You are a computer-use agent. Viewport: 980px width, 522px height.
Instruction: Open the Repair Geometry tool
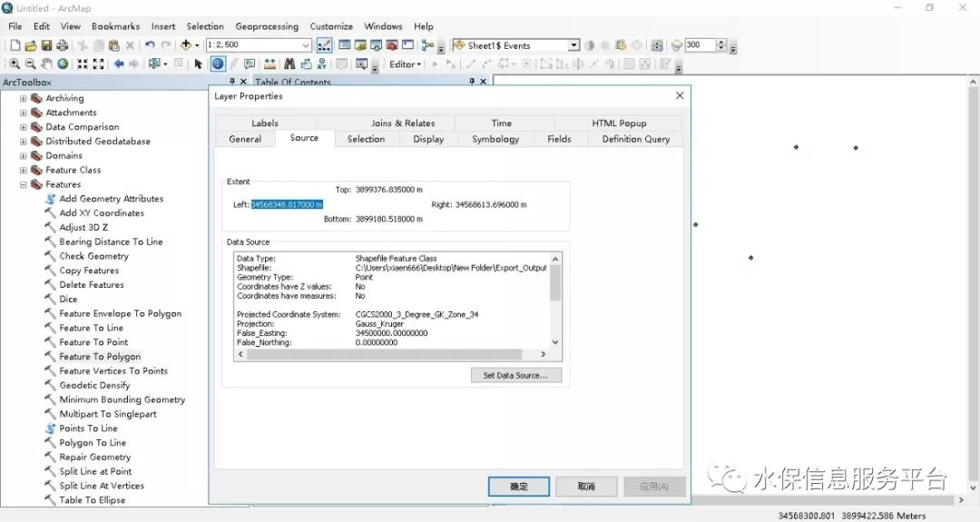tap(95, 457)
